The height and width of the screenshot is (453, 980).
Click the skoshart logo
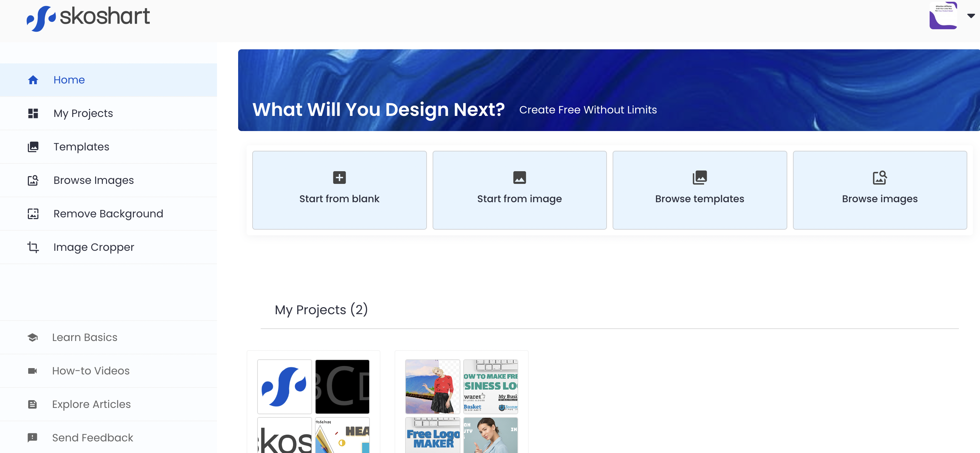tap(88, 18)
